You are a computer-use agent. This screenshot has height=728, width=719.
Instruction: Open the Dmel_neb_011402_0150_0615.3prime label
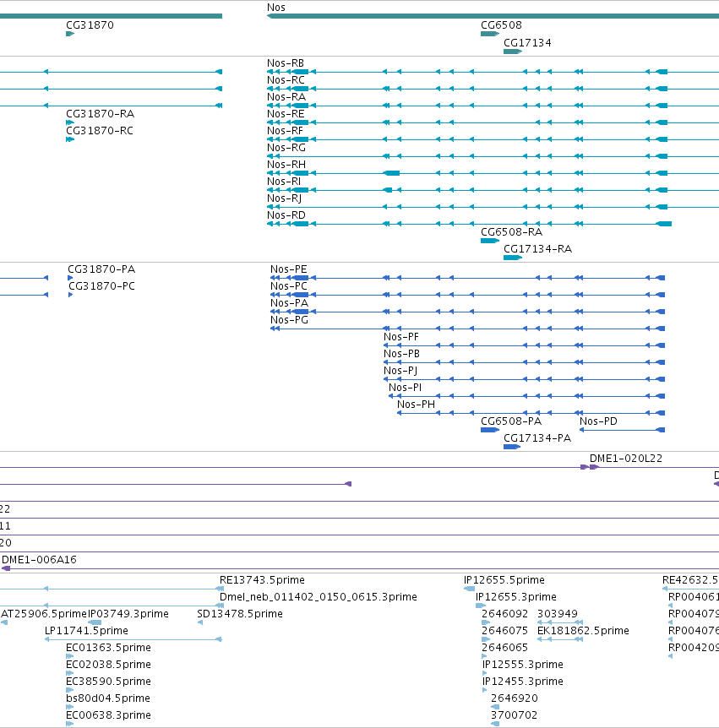[x=319, y=597]
